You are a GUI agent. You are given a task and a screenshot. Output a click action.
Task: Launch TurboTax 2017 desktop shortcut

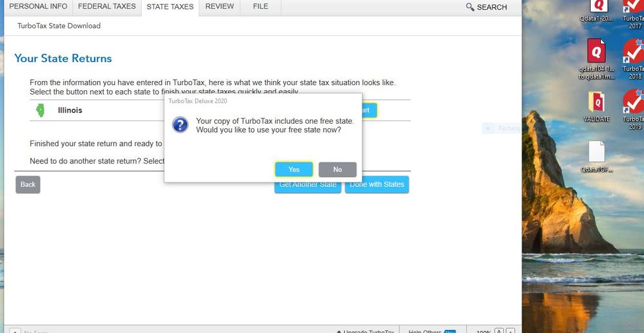point(634,14)
